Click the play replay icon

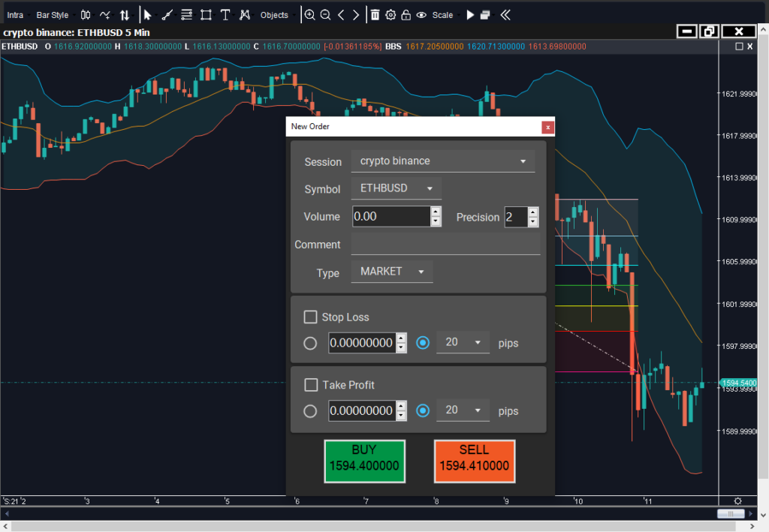[470, 15]
